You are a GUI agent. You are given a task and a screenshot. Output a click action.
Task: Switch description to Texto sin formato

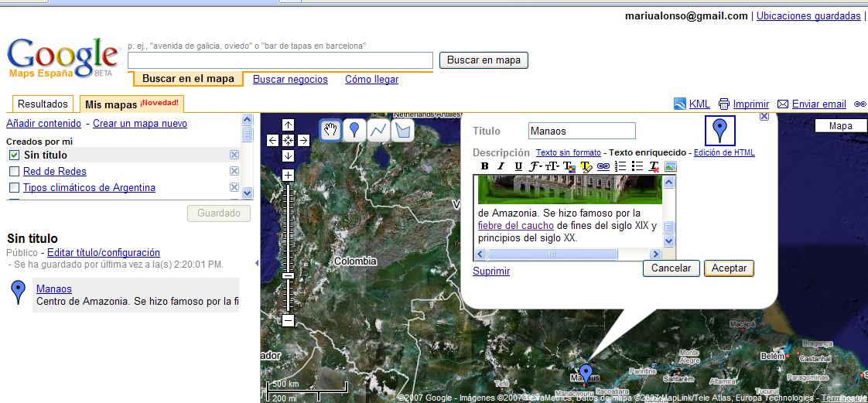coord(568,152)
